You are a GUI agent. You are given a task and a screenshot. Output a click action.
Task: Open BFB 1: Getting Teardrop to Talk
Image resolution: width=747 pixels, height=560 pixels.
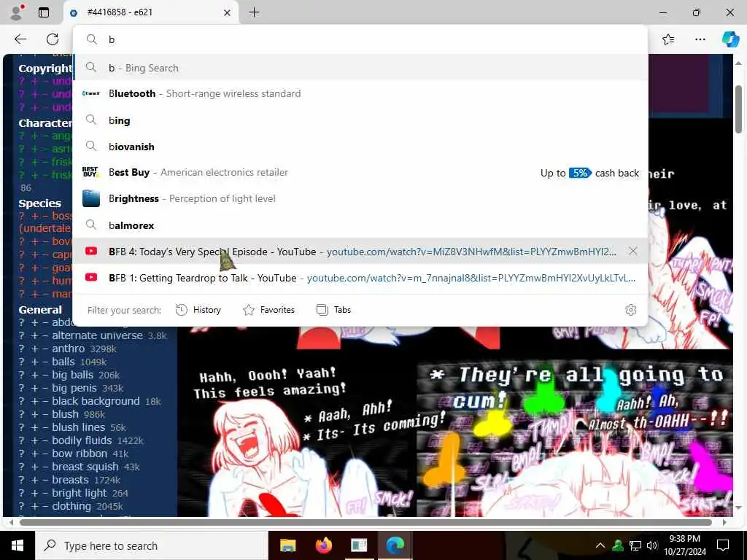[360, 278]
